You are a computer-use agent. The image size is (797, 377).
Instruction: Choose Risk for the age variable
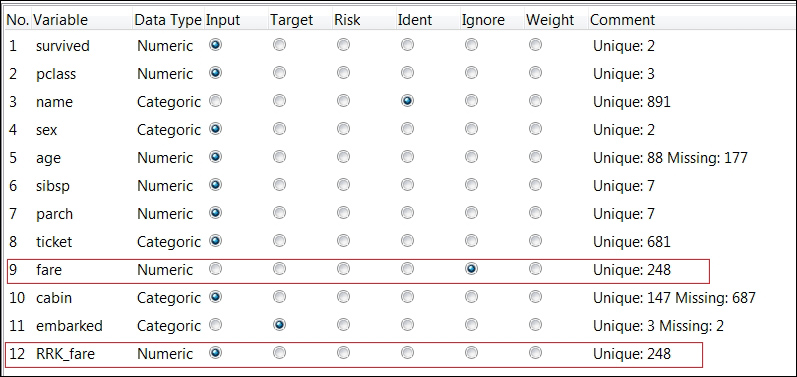tap(343, 157)
